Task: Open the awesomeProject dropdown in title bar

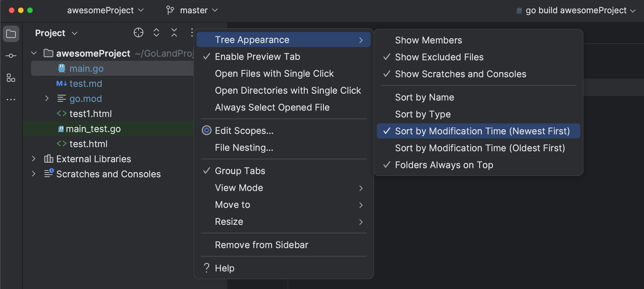Action: (105, 10)
